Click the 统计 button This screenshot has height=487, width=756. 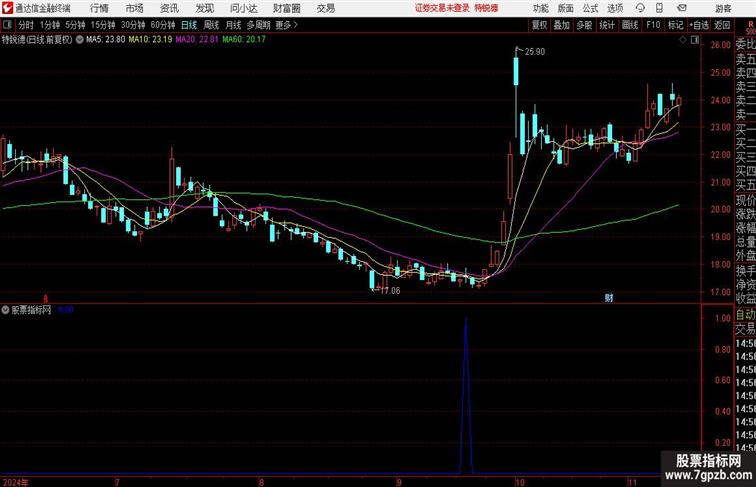tap(607, 25)
